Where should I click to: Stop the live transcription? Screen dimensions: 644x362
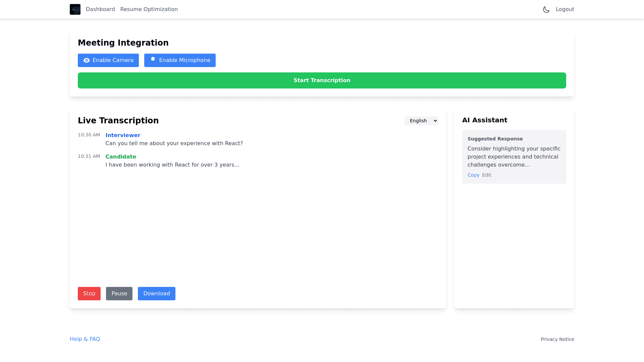[89, 294]
